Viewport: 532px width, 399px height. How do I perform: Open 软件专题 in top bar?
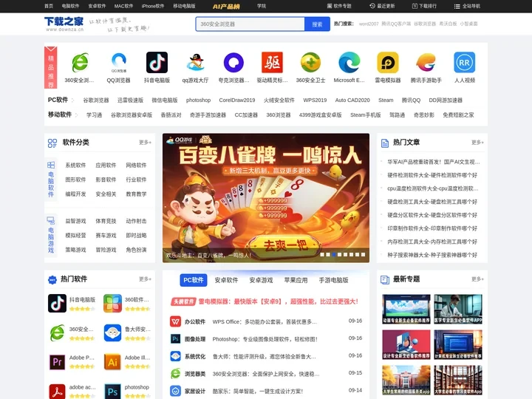point(339,6)
